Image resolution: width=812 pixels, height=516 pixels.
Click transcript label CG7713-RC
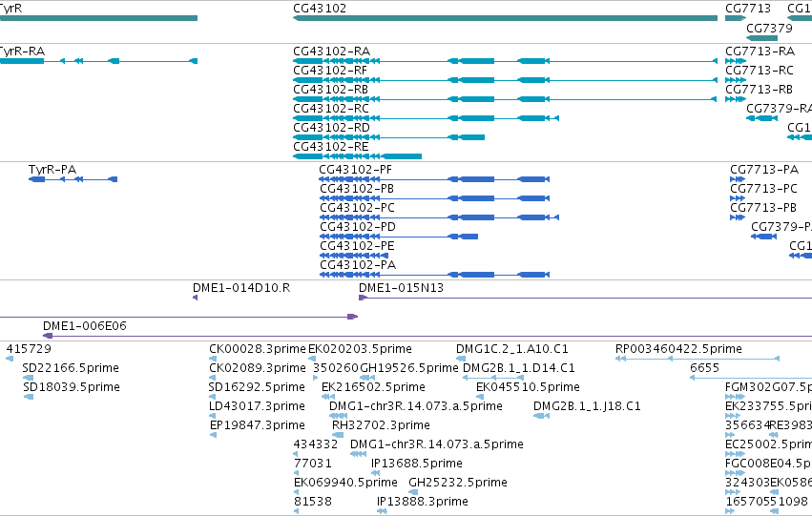click(760, 71)
